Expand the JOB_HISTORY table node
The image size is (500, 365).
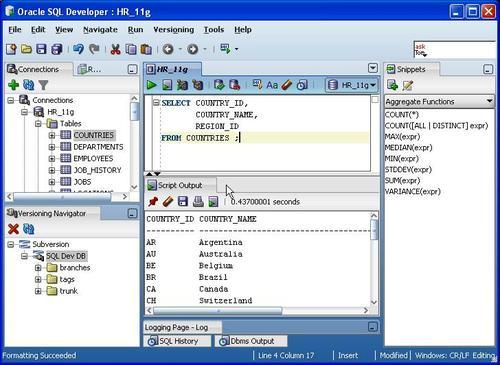point(52,170)
